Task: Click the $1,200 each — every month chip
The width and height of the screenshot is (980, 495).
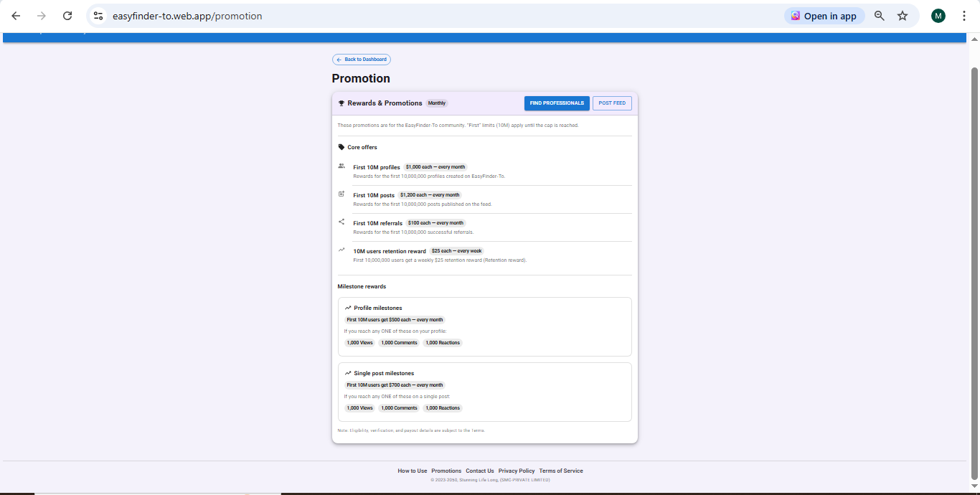Action: click(430, 195)
